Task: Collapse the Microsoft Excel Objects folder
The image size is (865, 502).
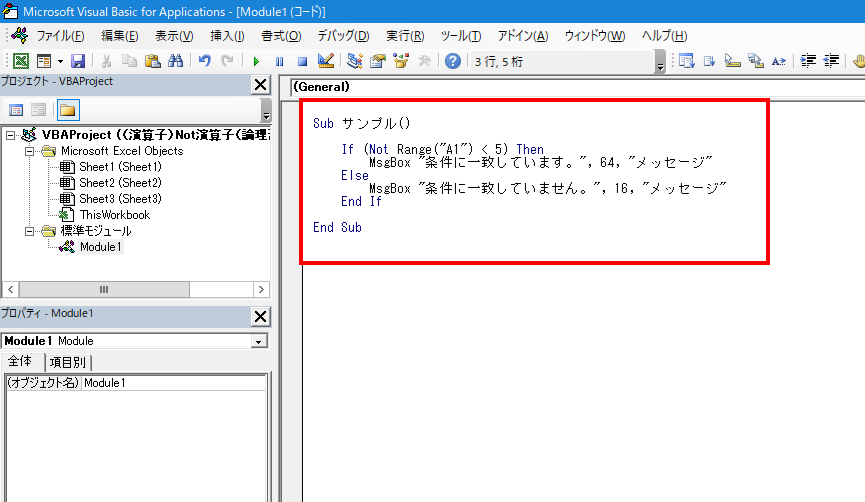Action: coord(29,151)
